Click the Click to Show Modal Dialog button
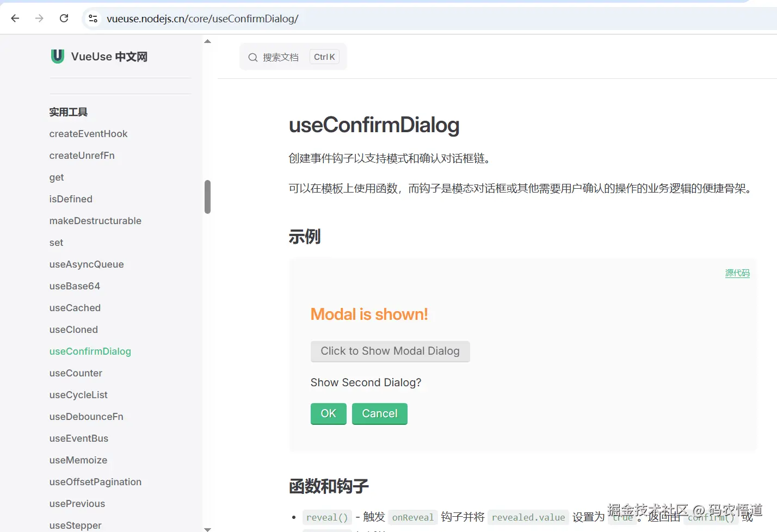 tap(390, 351)
